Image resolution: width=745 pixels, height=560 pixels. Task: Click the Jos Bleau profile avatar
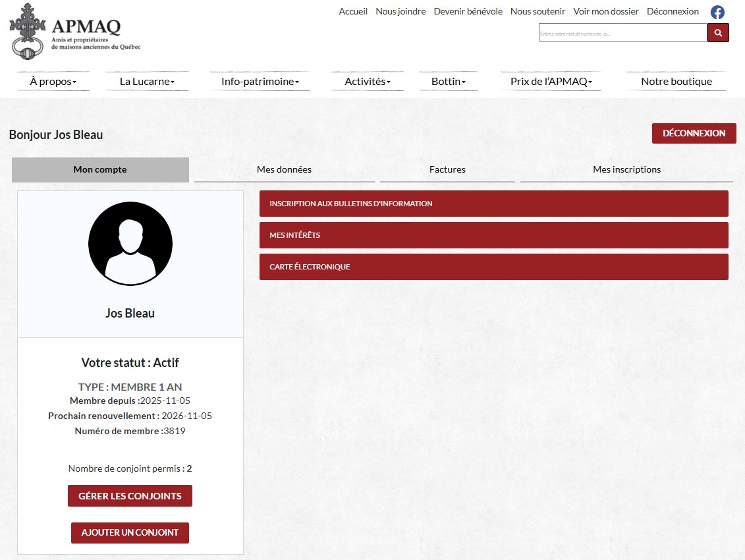pyautogui.click(x=130, y=244)
